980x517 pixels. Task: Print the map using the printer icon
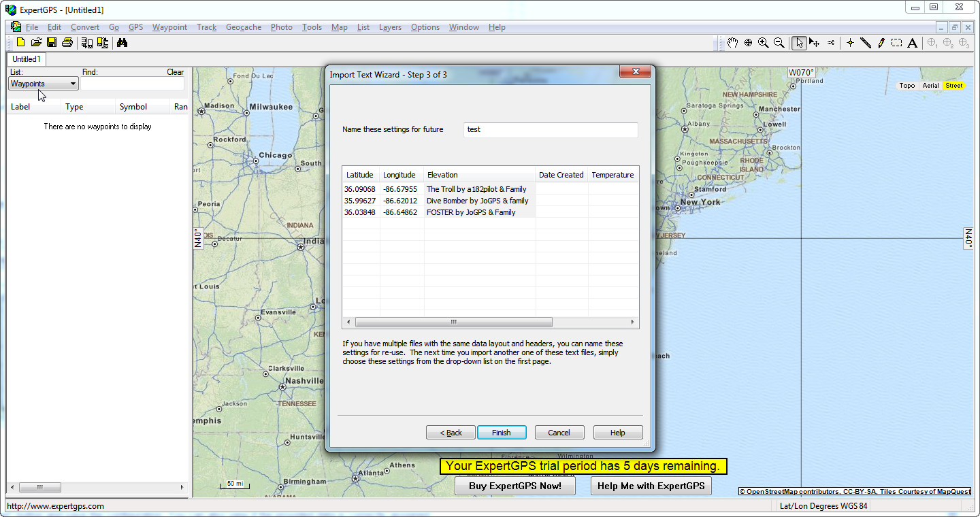coord(67,43)
